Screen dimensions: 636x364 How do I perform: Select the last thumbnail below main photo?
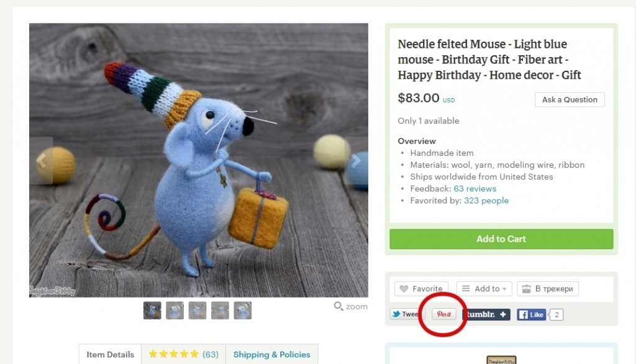coord(243,311)
